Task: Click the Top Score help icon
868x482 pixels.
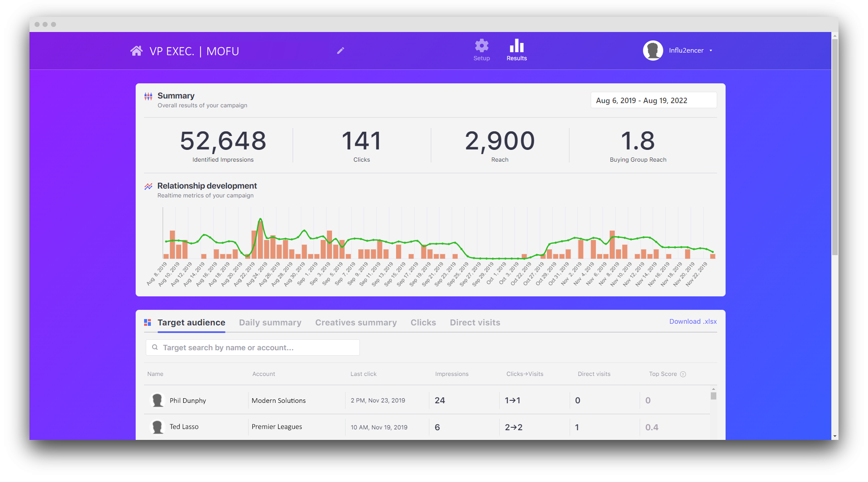Action: click(683, 374)
